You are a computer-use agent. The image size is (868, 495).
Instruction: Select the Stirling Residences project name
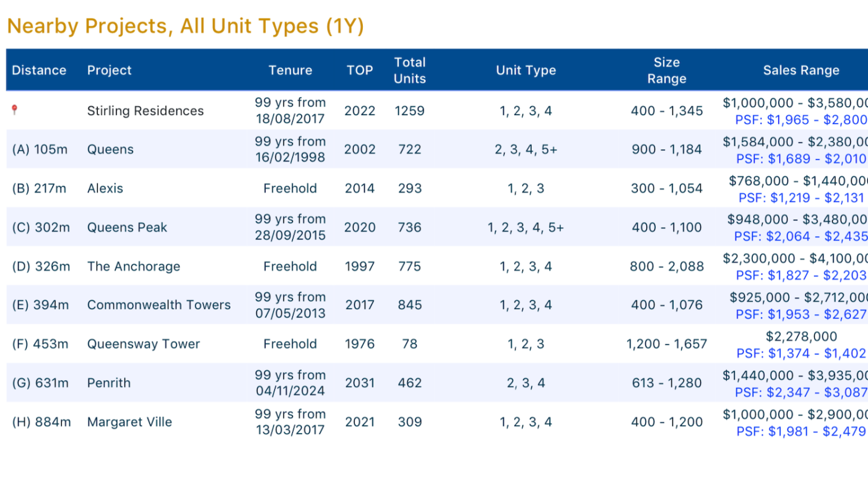(145, 111)
